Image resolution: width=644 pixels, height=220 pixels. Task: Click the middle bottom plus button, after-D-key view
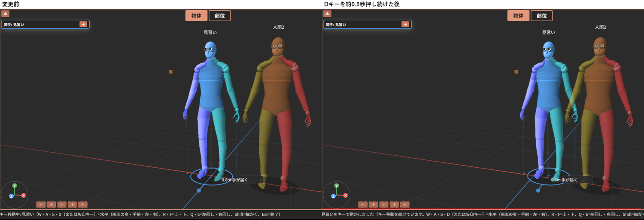384,205
